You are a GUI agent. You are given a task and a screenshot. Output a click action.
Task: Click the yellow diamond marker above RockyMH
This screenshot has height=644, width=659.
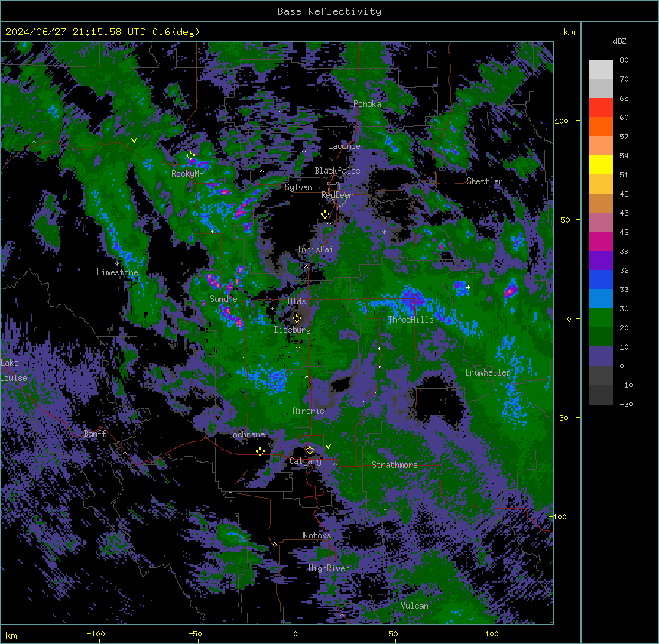click(190, 156)
